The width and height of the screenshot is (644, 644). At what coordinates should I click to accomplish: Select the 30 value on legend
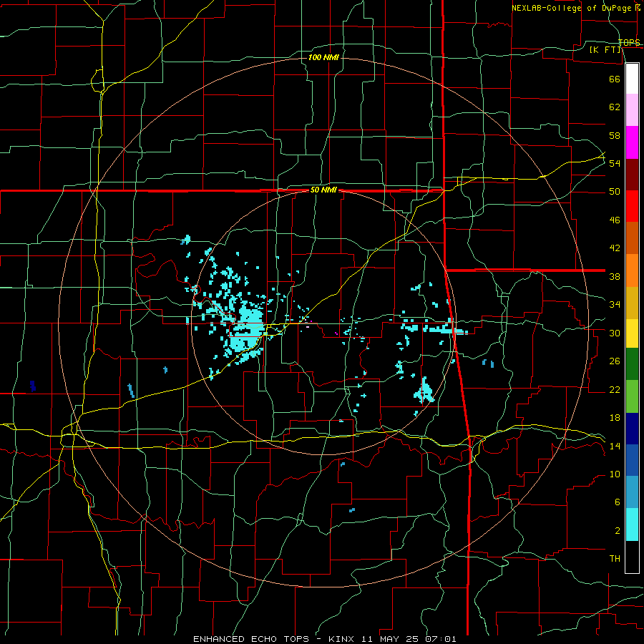(x=615, y=333)
